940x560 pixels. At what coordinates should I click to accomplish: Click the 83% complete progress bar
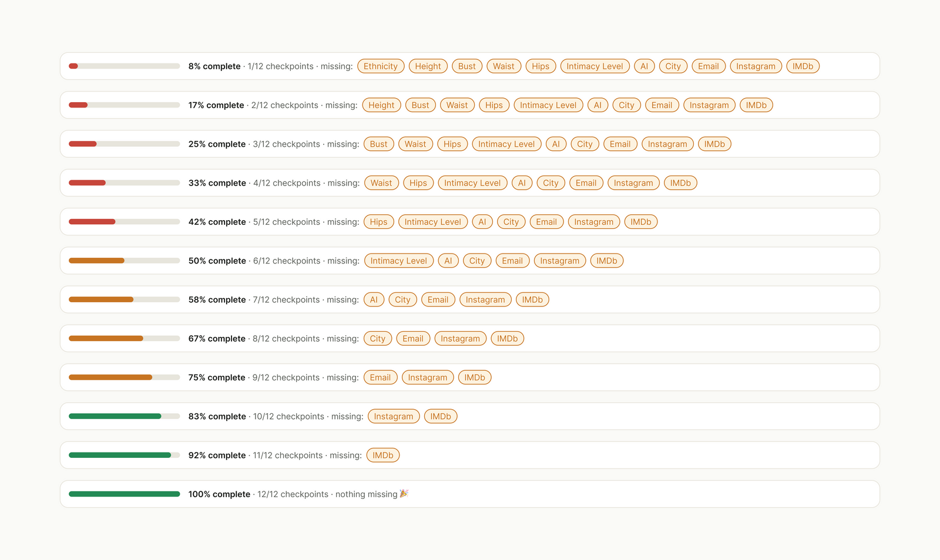tap(125, 416)
